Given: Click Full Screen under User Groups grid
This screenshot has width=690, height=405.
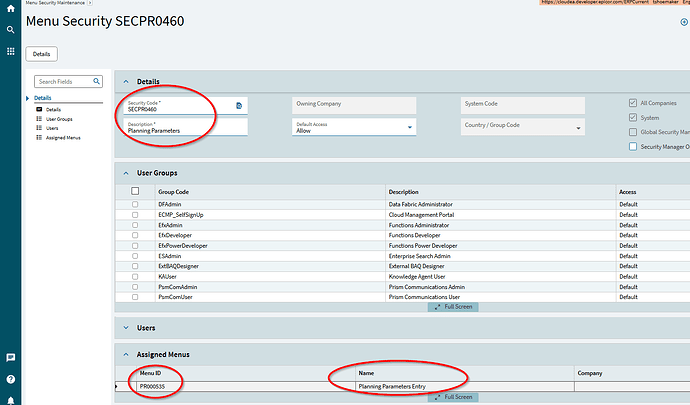Looking at the screenshot, I should coord(452,307).
